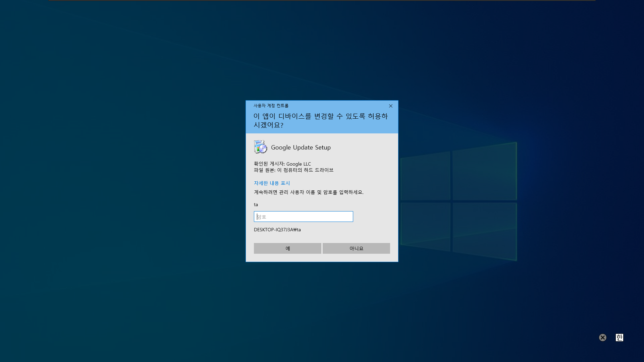644x362 pixels.
Task: Open the 자세한 내용 표시 details link
Action: (272, 183)
